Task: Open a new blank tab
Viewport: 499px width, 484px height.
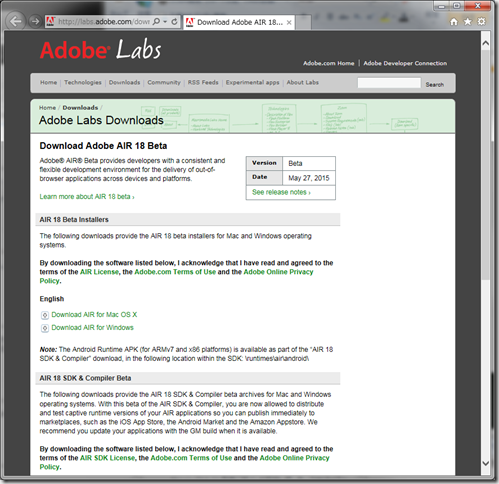Action: (x=303, y=23)
